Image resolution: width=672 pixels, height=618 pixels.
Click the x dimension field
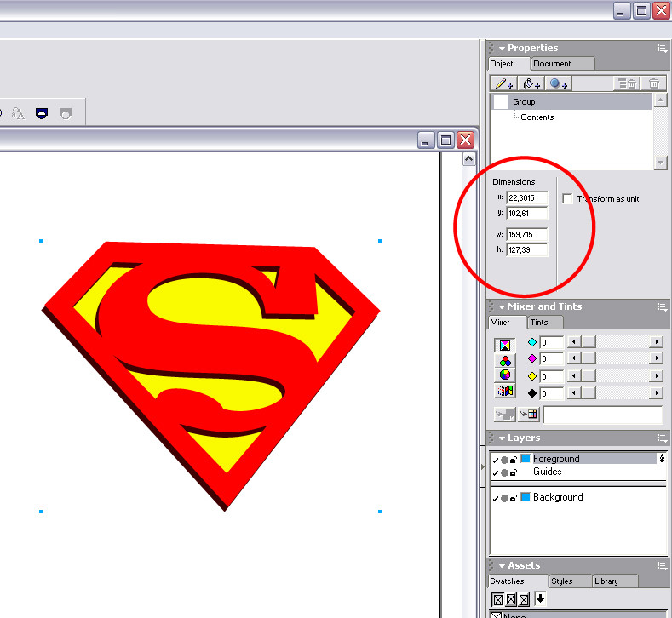pos(526,197)
